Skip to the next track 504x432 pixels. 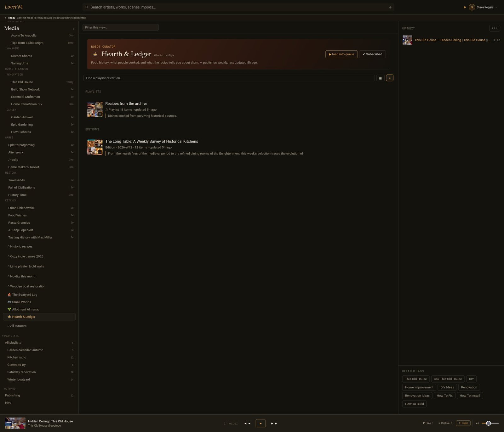[274, 424]
